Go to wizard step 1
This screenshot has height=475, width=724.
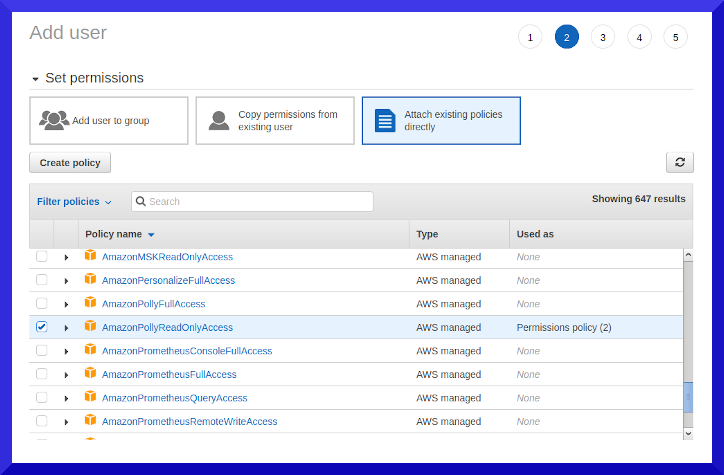[x=530, y=37]
